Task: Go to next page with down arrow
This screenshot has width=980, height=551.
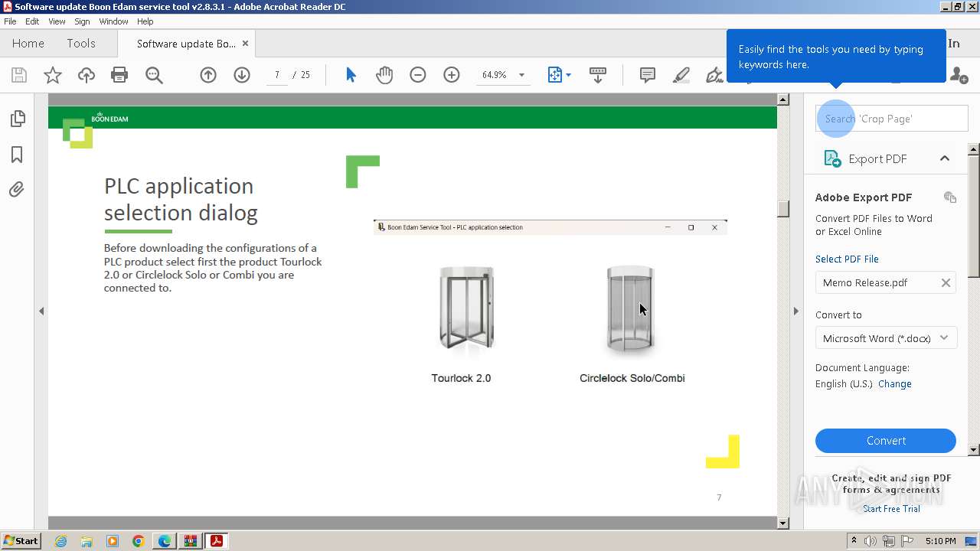Action: (242, 75)
